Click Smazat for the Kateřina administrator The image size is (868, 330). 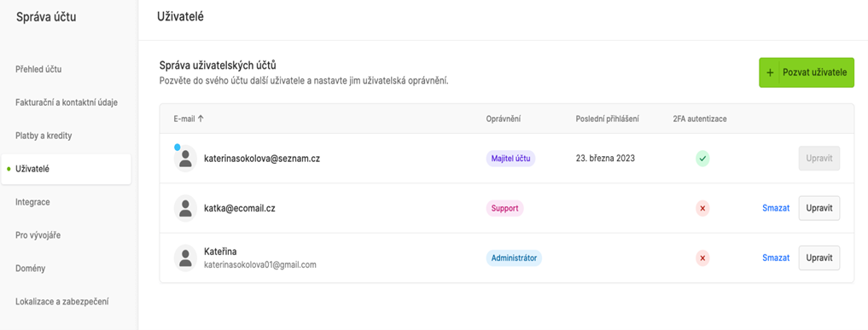776,258
